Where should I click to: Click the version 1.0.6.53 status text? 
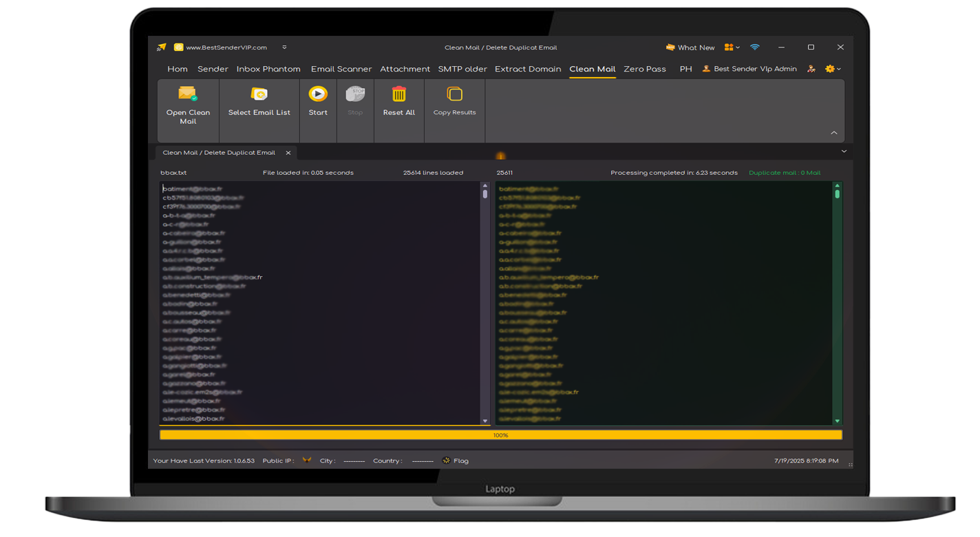(x=204, y=461)
